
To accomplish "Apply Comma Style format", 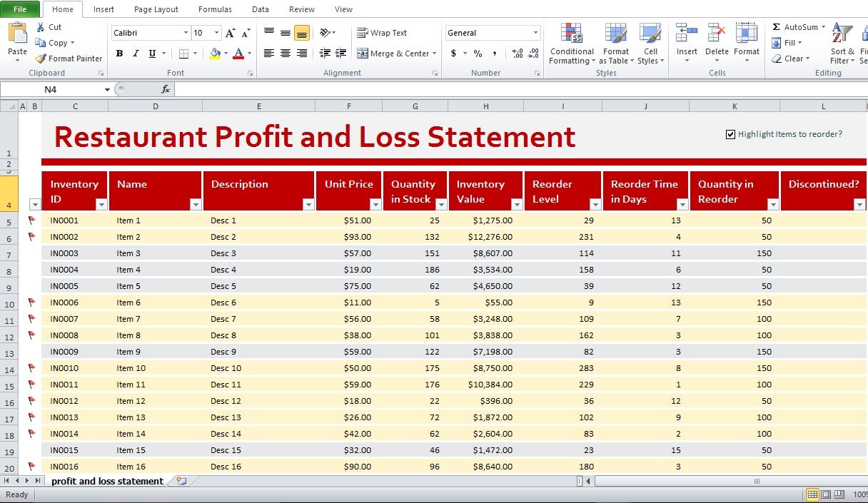I will pyautogui.click(x=495, y=54).
